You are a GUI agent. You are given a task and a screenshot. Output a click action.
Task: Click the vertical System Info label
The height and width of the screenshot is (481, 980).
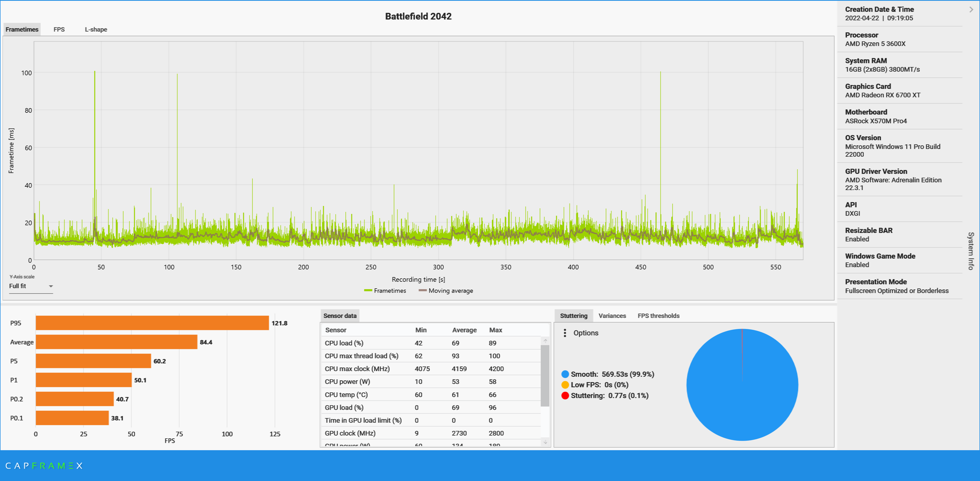tap(970, 251)
